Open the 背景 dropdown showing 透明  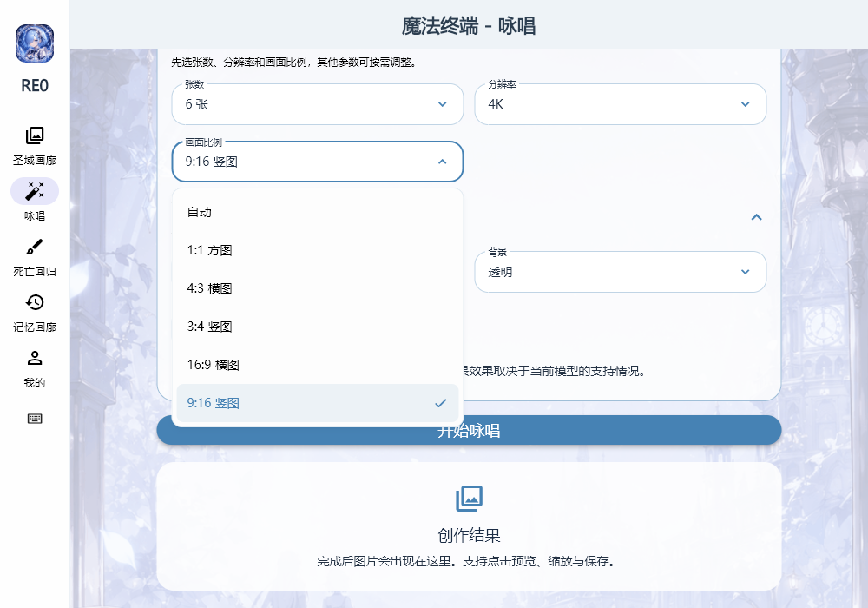[621, 272]
